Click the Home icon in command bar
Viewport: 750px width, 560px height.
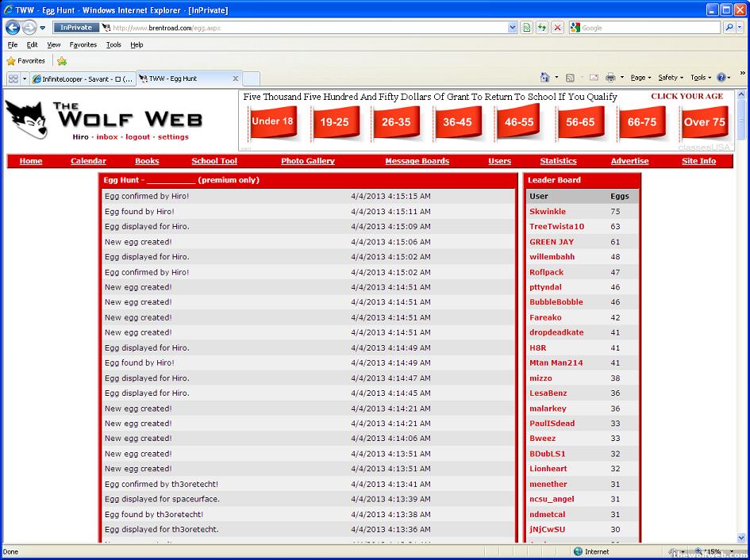coord(544,78)
